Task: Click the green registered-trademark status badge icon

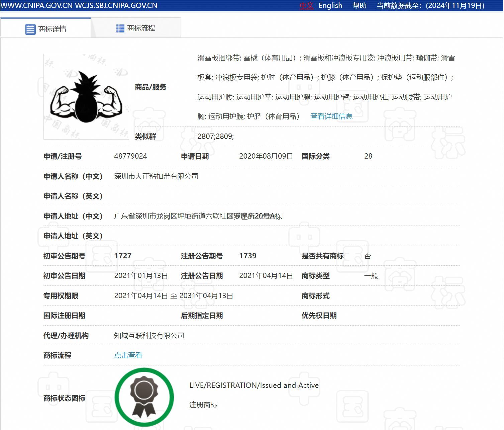Action: pyautogui.click(x=144, y=397)
